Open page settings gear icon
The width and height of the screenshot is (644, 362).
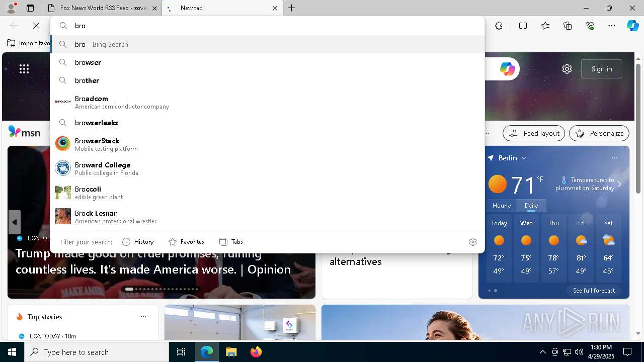pyautogui.click(x=567, y=69)
